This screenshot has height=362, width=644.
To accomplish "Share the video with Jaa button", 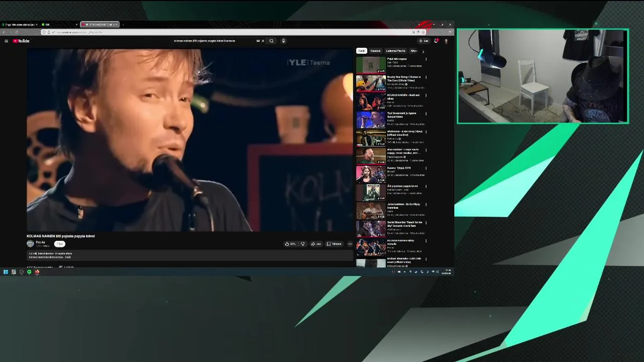I will pos(316,244).
